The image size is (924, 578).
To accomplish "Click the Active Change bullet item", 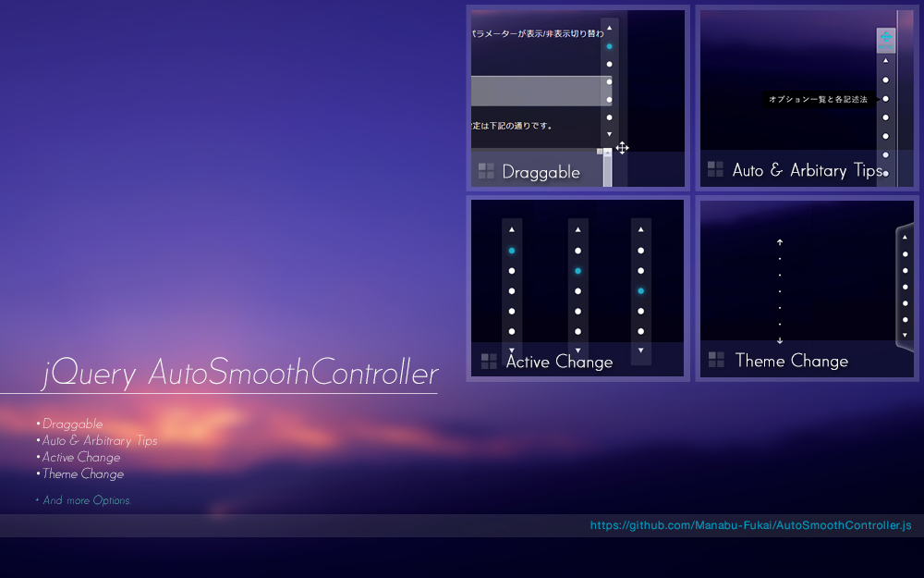I will tap(81, 457).
